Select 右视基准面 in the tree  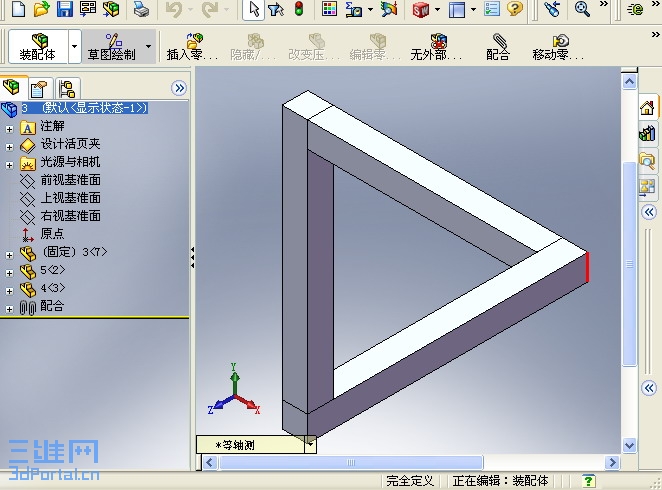click(x=71, y=216)
